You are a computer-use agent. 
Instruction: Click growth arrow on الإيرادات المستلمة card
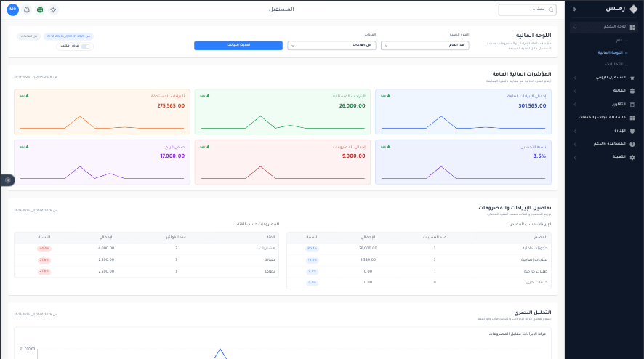208,95
